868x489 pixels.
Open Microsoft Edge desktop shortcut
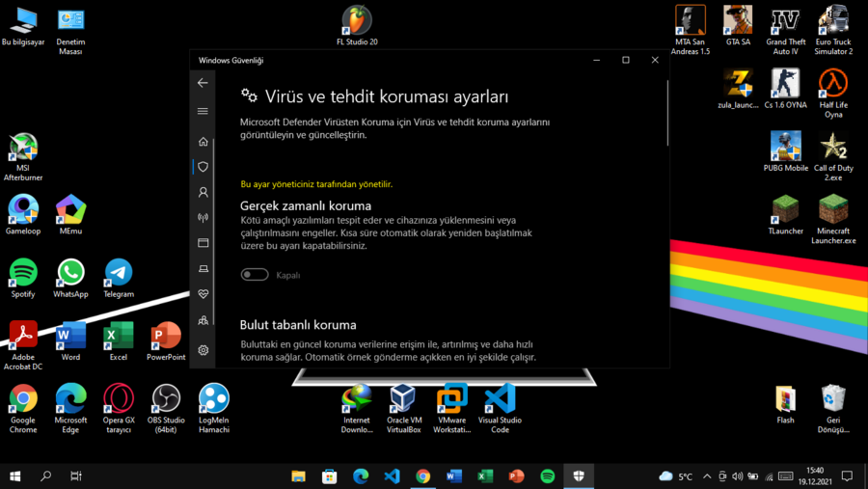(70, 409)
